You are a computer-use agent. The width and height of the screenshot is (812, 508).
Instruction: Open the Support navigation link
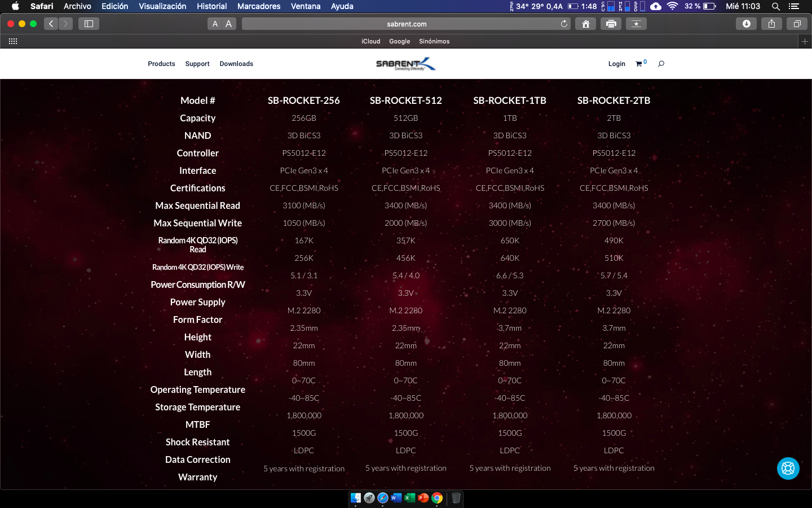click(197, 64)
